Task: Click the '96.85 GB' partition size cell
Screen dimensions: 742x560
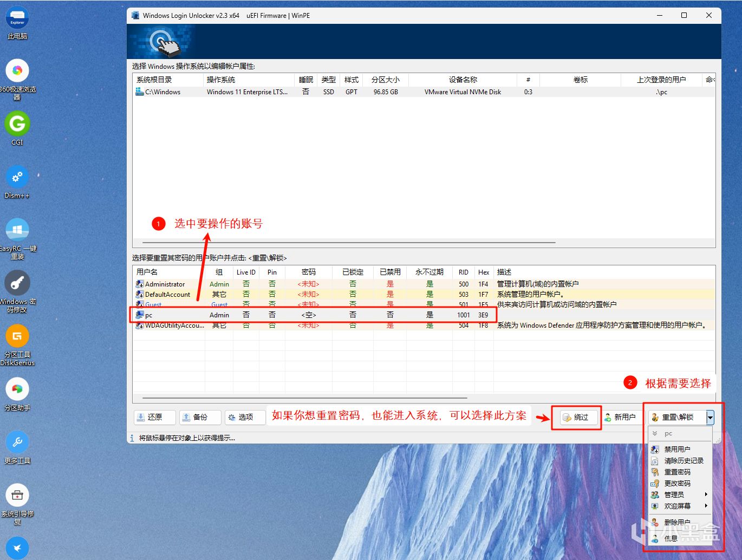Action: pos(386,92)
